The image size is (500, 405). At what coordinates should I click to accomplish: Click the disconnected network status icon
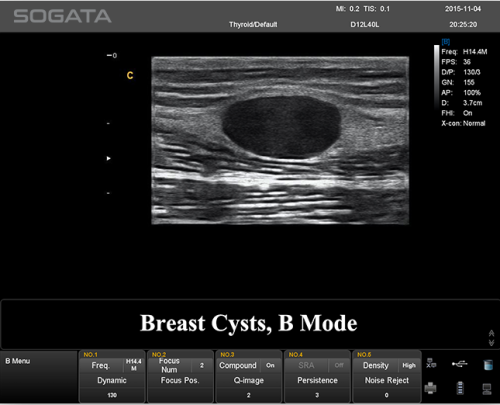[431, 364]
